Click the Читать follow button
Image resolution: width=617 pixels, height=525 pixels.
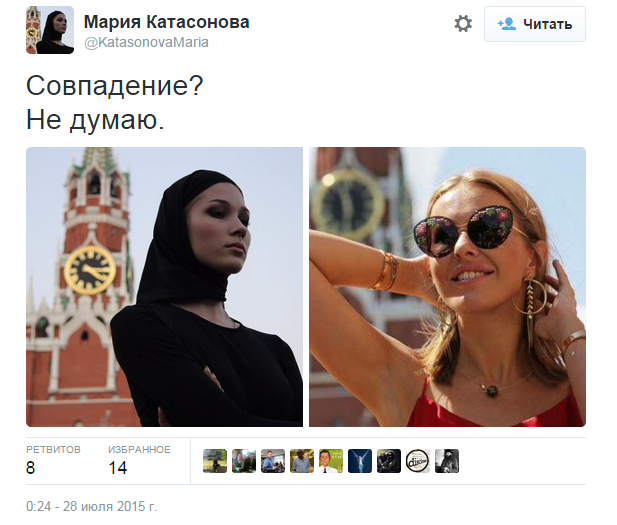tap(535, 24)
